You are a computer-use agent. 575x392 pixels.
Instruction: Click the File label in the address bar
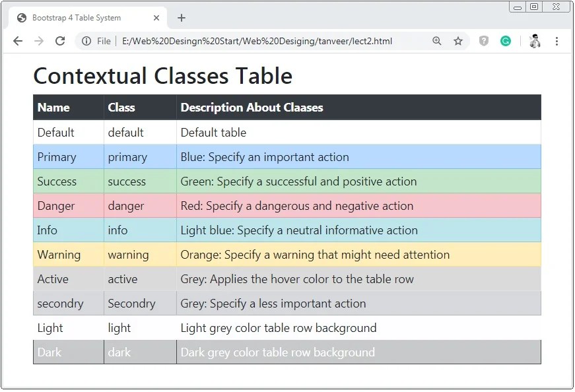[104, 41]
